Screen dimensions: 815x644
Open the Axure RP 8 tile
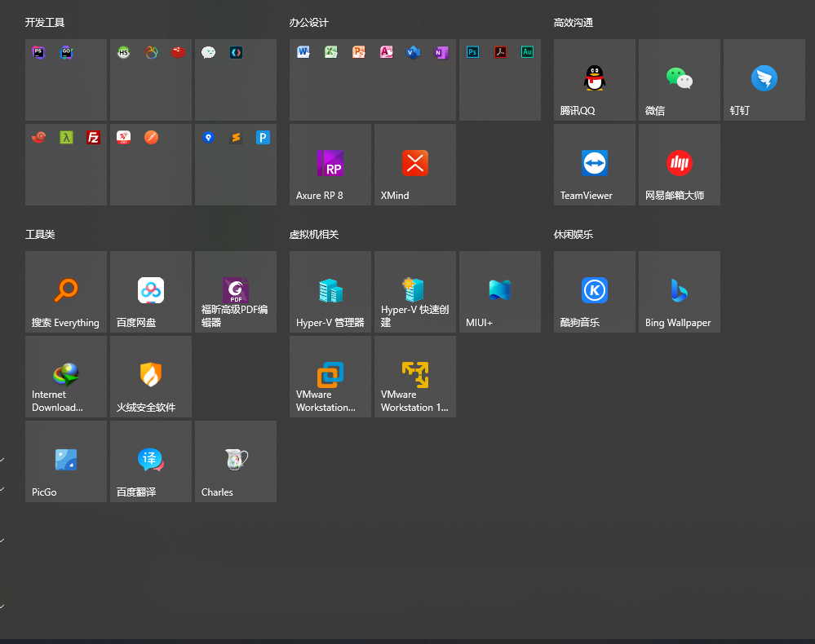point(330,165)
